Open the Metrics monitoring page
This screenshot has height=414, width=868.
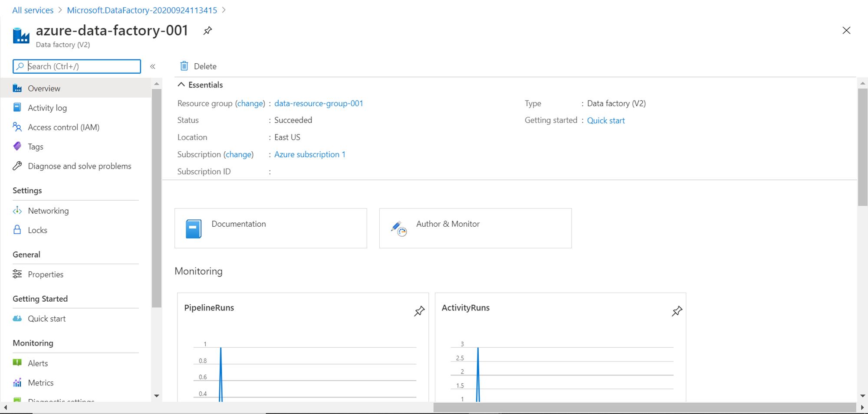(41, 382)
